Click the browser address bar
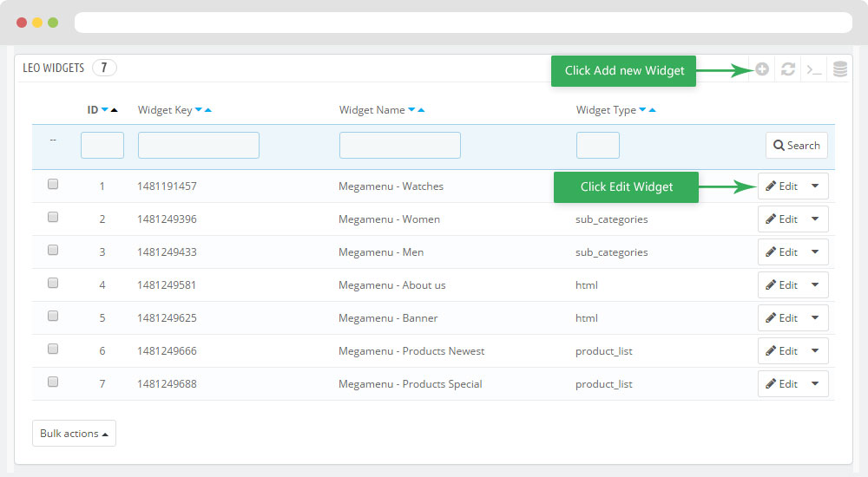The width and height of the screenshot is (868, 477). coord(463,23)
